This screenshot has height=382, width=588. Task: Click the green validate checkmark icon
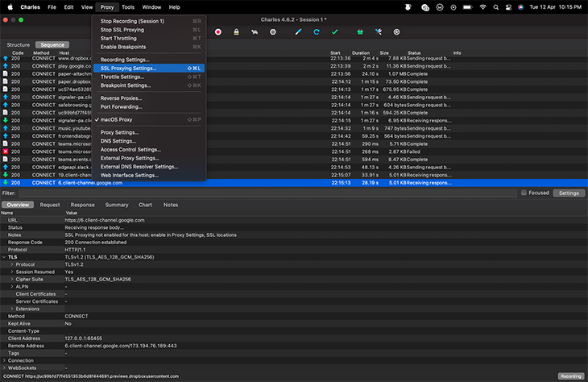point(335,31)
